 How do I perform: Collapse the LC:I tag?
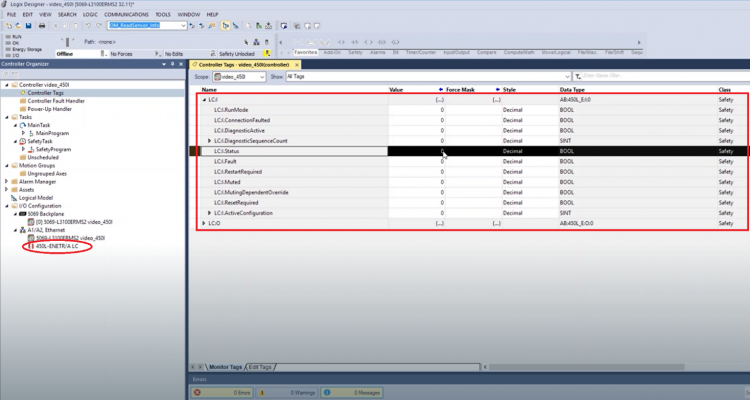click(x=204, y=100)
